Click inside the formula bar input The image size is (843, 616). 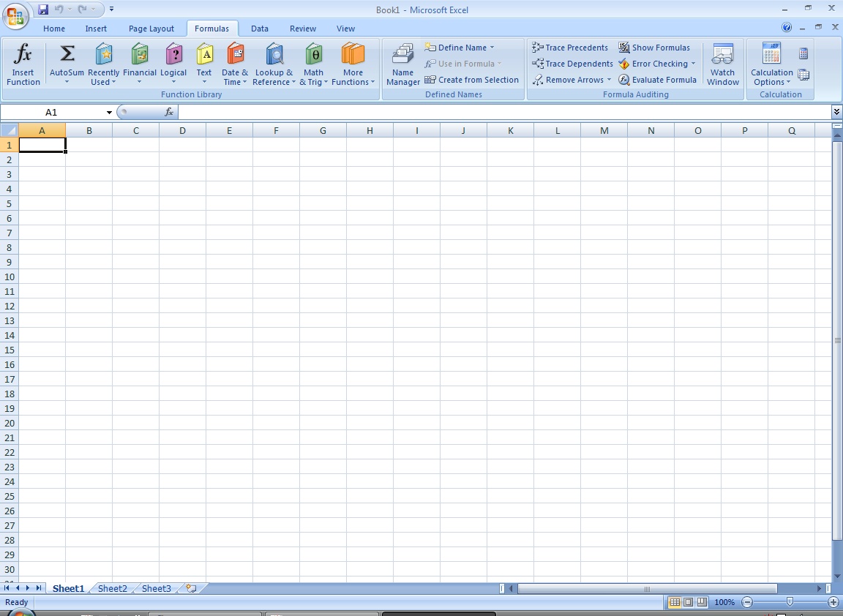(x=503, y=112)
